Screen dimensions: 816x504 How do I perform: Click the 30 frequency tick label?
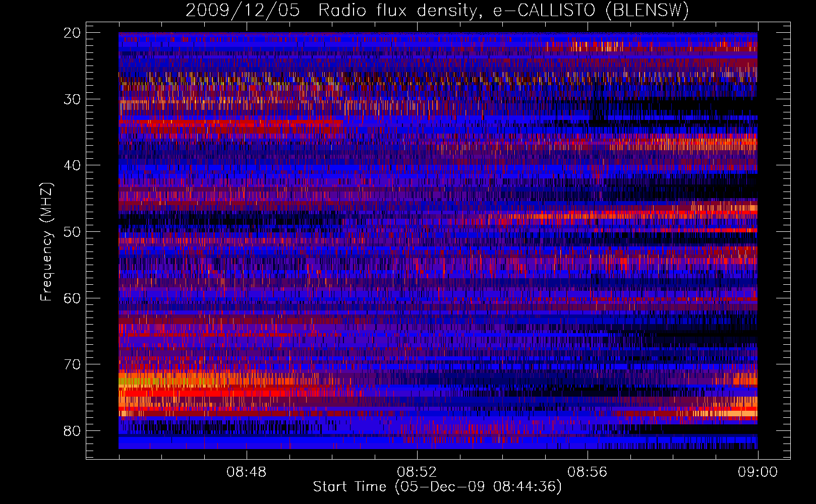[x=72, y=99]
